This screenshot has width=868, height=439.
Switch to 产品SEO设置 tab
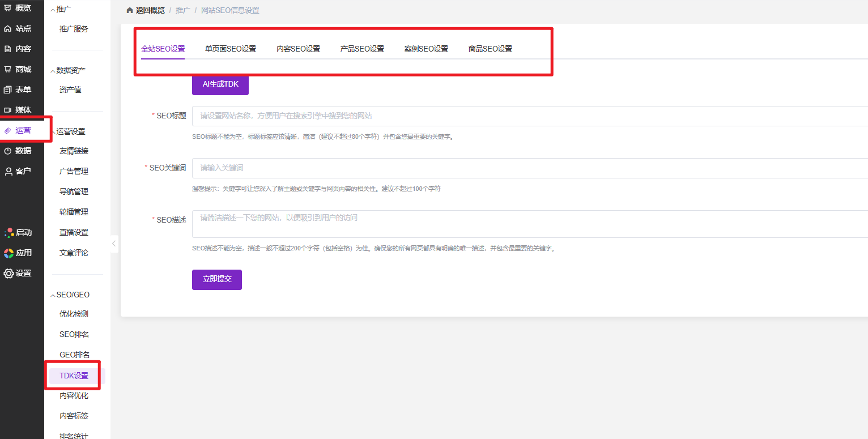tap(362, 49)
